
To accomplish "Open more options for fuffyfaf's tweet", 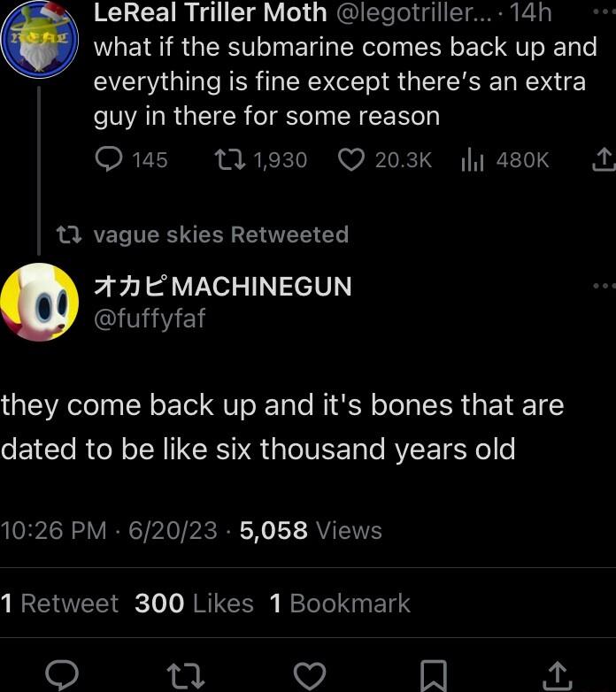I will tap(604, 286).
